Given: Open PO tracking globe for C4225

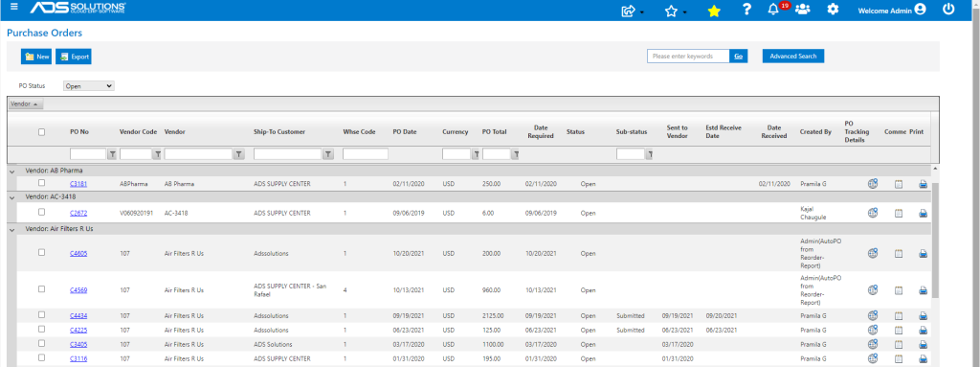Looking at the screenshot, I should [873, 330].
